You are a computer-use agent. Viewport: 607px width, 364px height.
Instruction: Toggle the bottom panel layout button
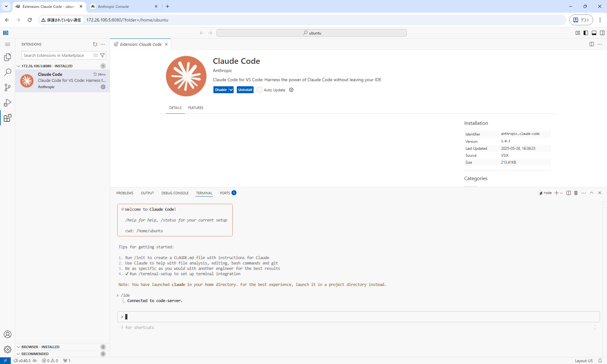[x=594, y=33]
